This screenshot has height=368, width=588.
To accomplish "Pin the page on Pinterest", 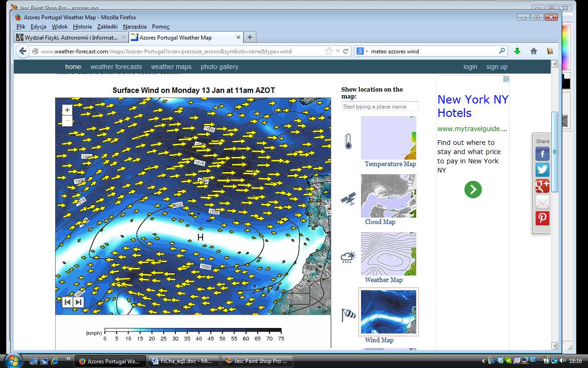I will [543, 218].
